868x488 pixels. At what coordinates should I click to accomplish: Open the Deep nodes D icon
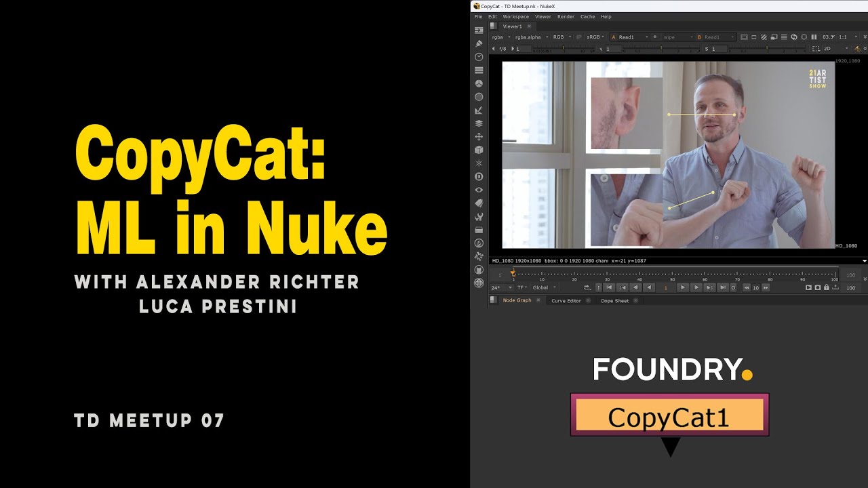point(479,176)
